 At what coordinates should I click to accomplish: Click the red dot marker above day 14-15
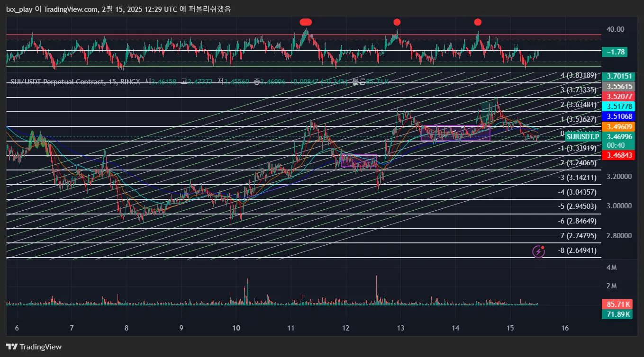[478, 22]
